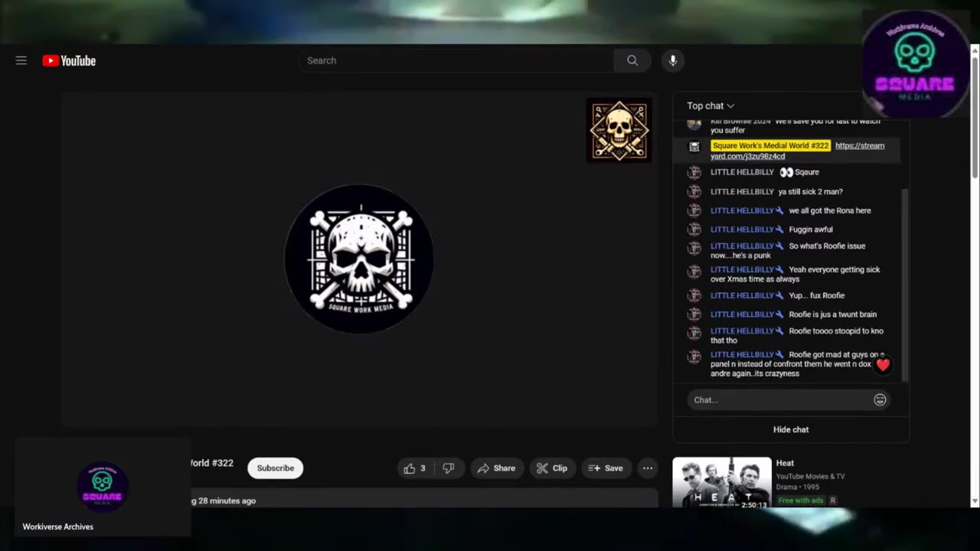Click inside the Search box
980x551 pixels.
pyautogui.click(x=456, y=60)
